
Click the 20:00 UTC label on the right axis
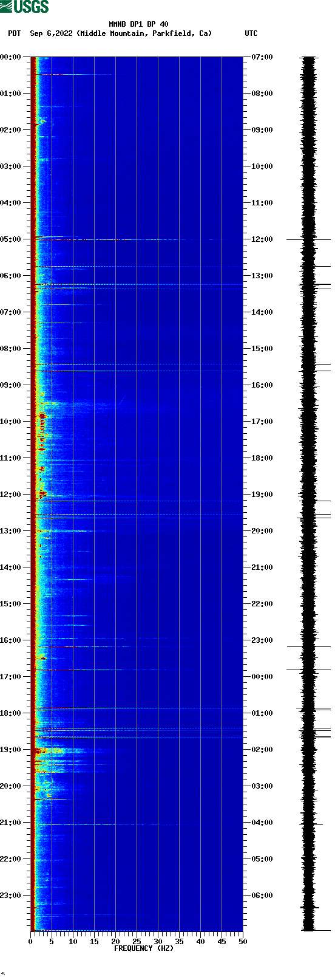(262, 531)
